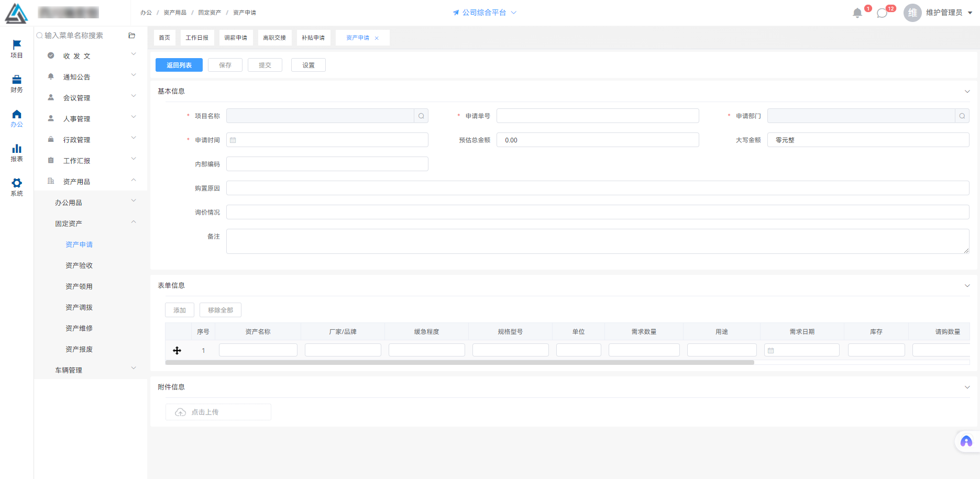Click the 返回列表 button
Viewport: 980px width, 479px height.
179,65
